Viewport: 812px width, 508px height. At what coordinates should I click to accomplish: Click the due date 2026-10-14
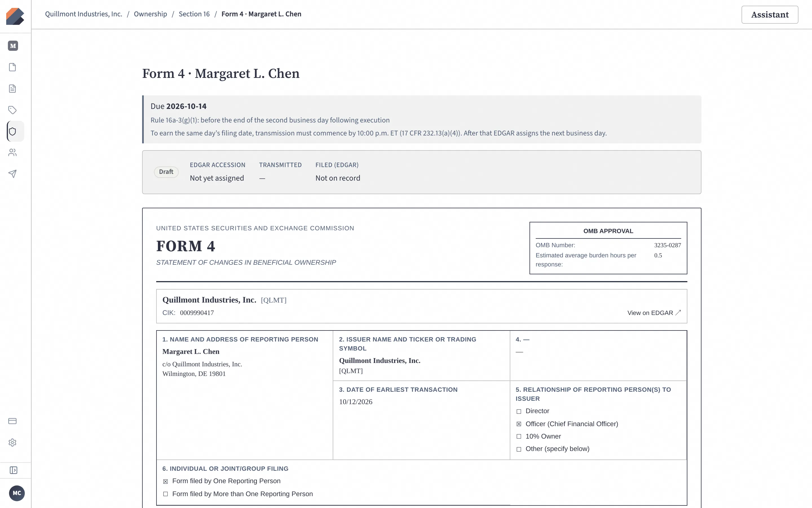pyautogui.click(x=187, y=106)
